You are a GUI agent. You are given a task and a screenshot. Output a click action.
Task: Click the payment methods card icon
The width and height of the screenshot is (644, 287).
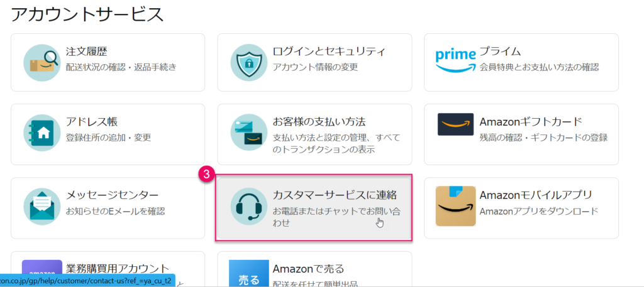[x=249, y=133]
